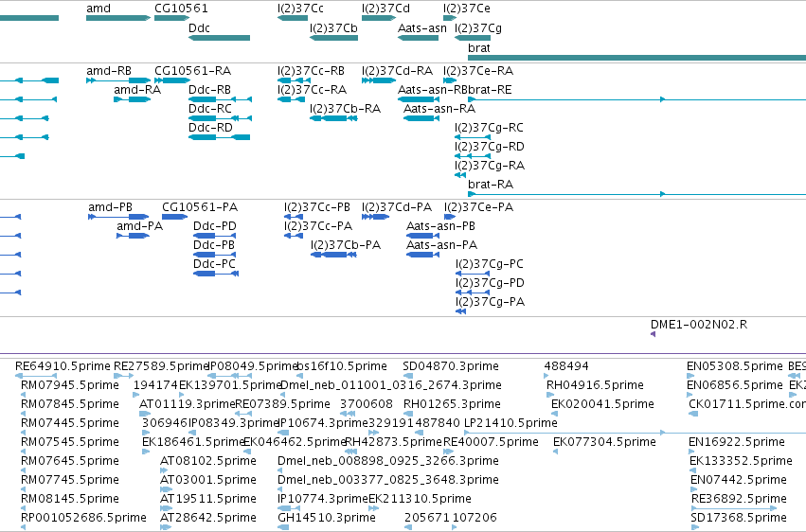Click the brat gene label
The height and width of the screenshot is (532, 806).
tap(478, 47)
